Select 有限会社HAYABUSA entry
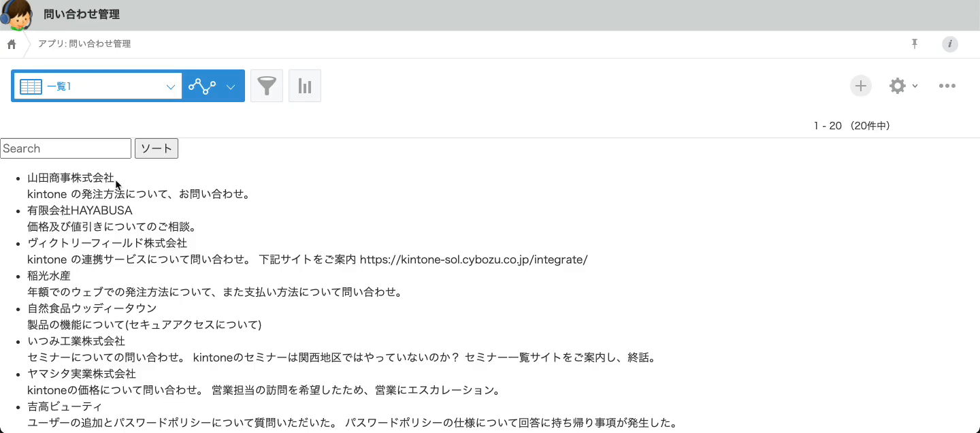Viewport: 980px width, 433px height. (80, 210)
